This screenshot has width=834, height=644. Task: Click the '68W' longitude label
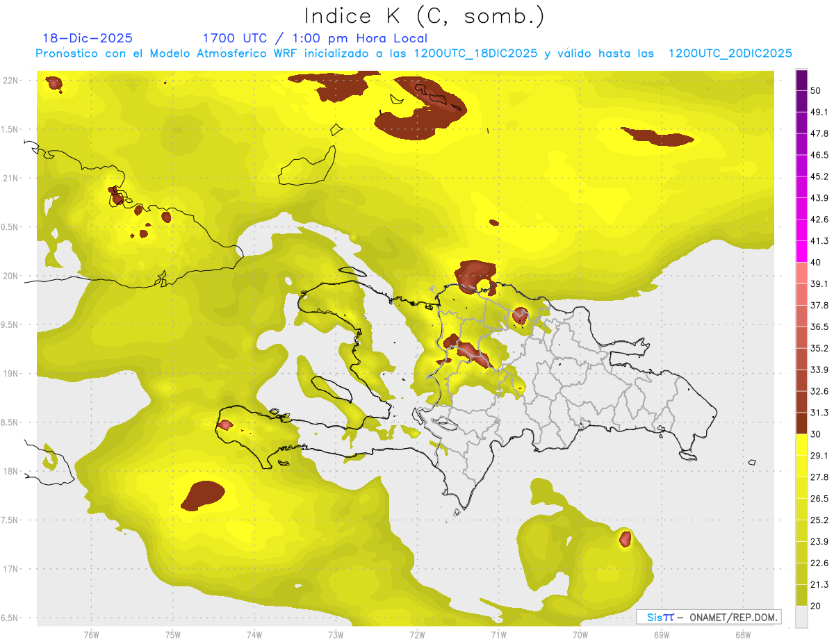pyautogui.click(x=743, y=635)
